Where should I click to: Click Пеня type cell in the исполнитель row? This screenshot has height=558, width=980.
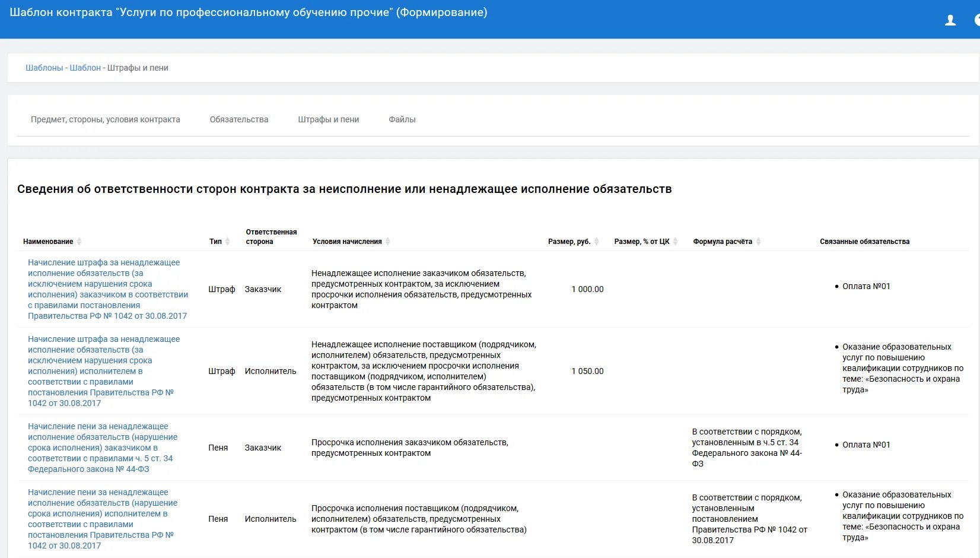pyautogui.click(x=218, y=519)
